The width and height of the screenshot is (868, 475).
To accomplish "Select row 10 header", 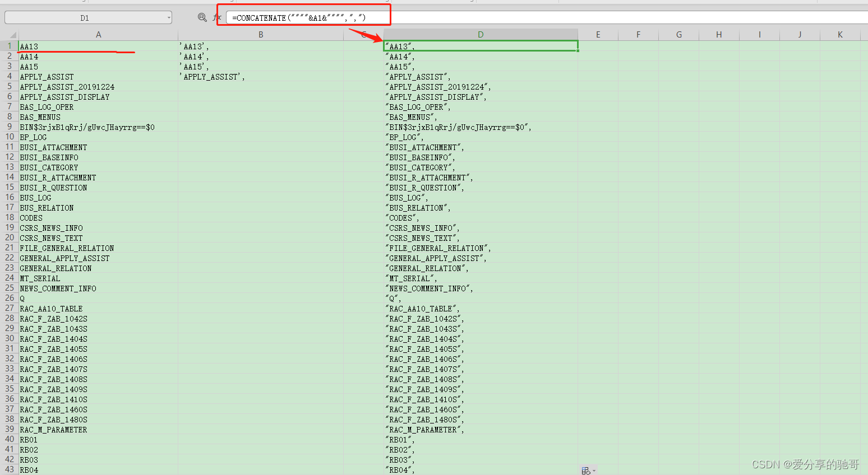I will (x=10, y=137).
